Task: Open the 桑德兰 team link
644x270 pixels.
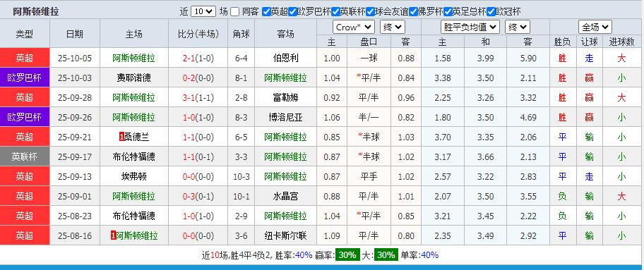Action: (137, 137)
